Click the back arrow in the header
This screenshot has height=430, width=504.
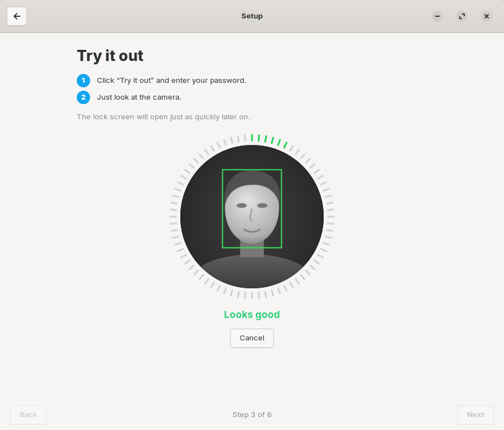click(x=17, y=16)
